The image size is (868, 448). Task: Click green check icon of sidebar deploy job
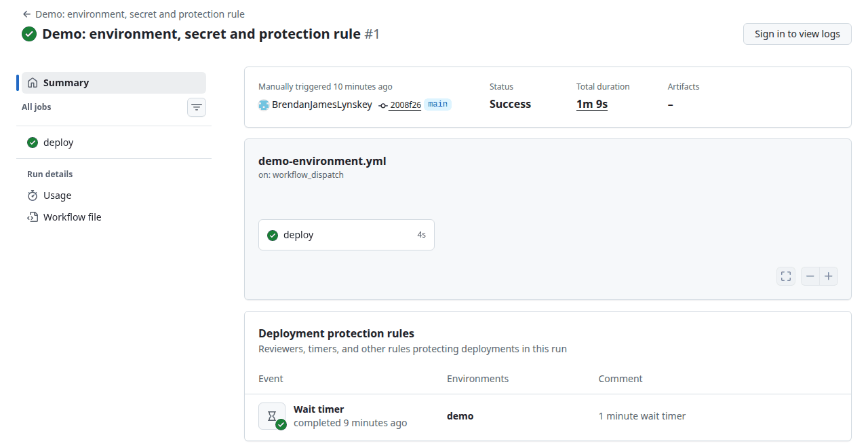[33, 143]
